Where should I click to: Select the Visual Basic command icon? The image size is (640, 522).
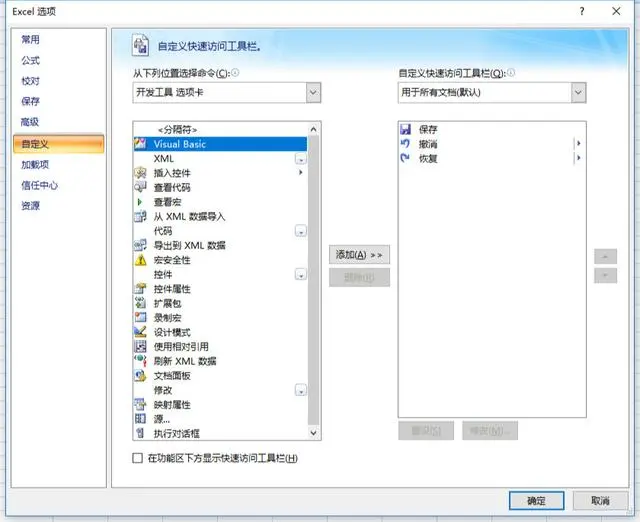pyautogui.click(x=140, y=144)
